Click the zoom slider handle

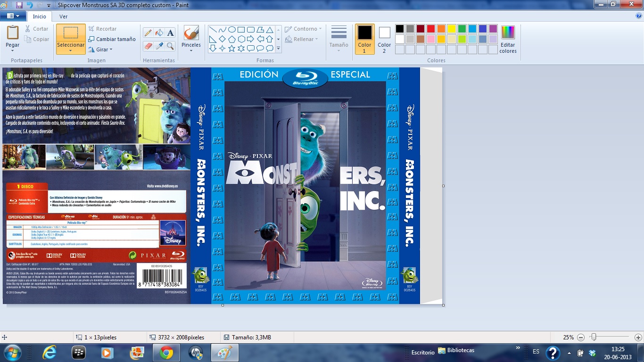pos(594,337)
